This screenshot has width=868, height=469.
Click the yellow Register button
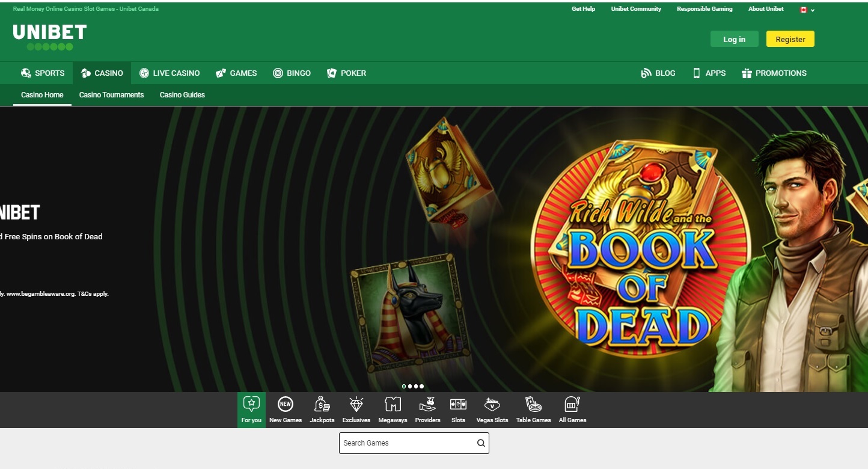click(x=790, y=39)
